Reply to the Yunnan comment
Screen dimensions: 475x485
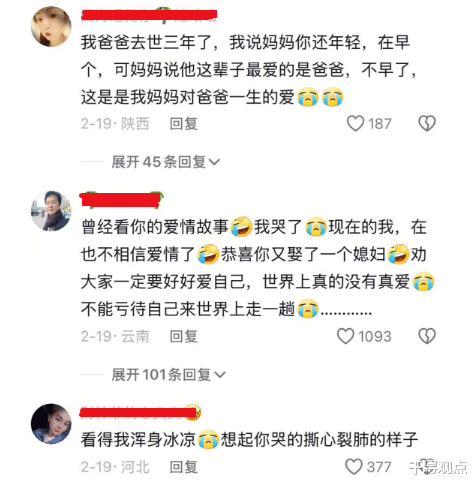click(184, 336)
